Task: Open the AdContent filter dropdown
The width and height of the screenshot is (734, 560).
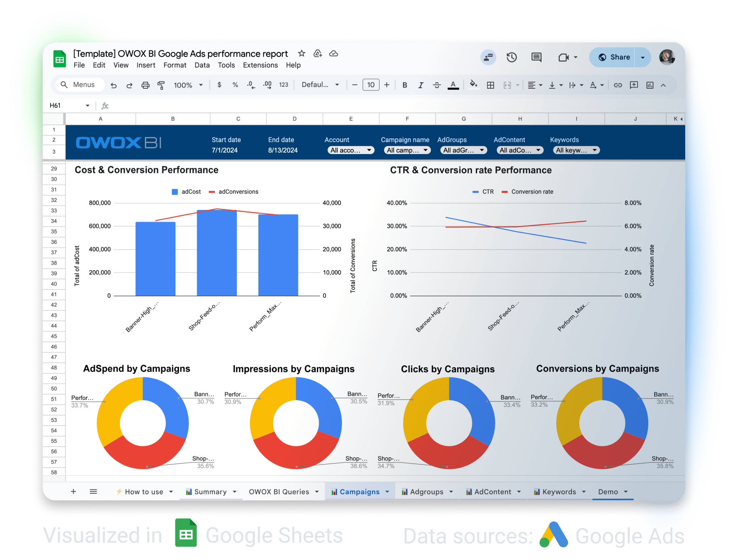Action: pyautogui.click(x=520, y=150)
